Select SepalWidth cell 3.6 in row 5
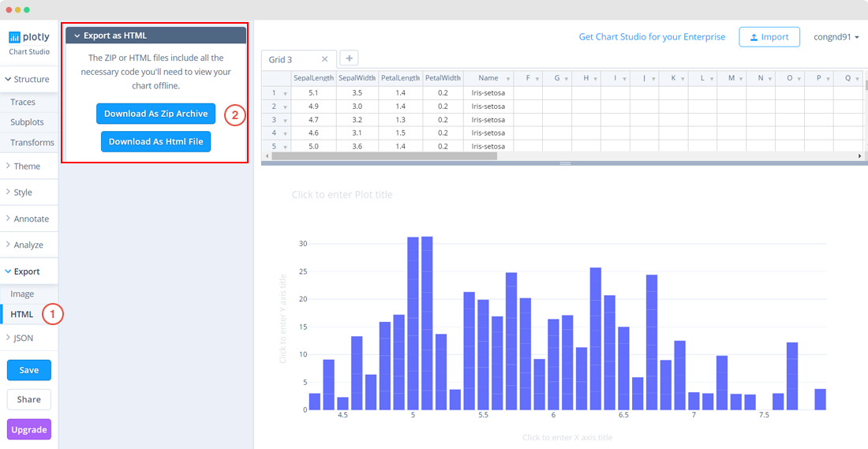The width and height of the screenshot is (868, 449). click(x=357, y=146)
